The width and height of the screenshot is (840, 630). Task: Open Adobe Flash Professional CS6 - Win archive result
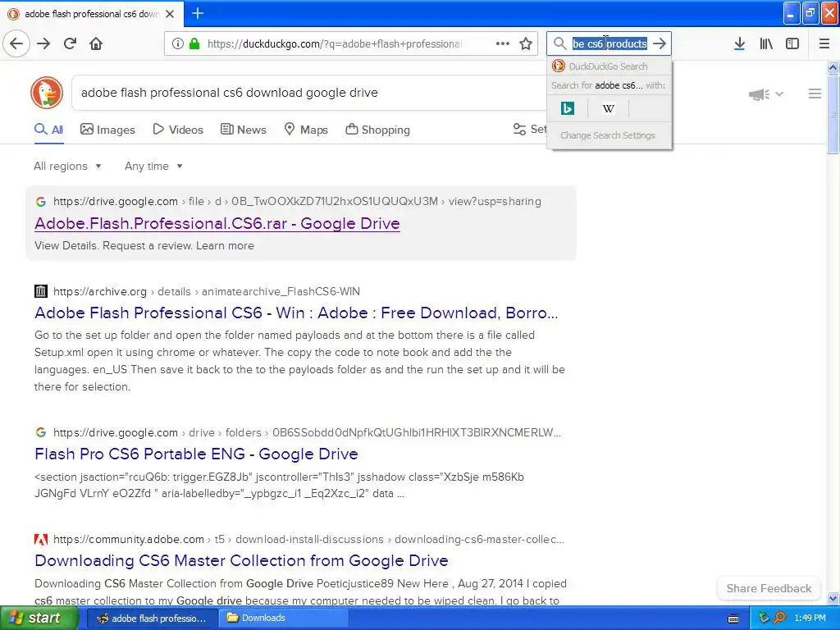coord(296,313)
